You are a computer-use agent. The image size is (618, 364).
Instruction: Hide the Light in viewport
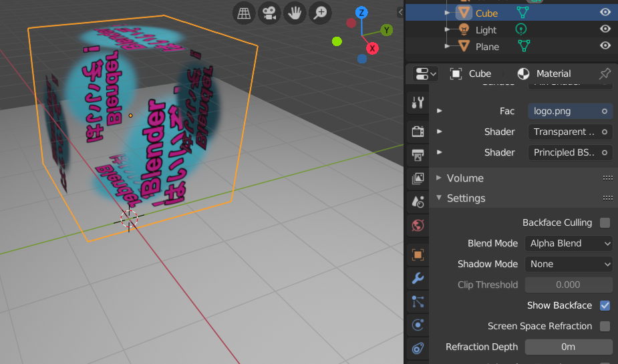pyautogui.click(x=605, y=29)
